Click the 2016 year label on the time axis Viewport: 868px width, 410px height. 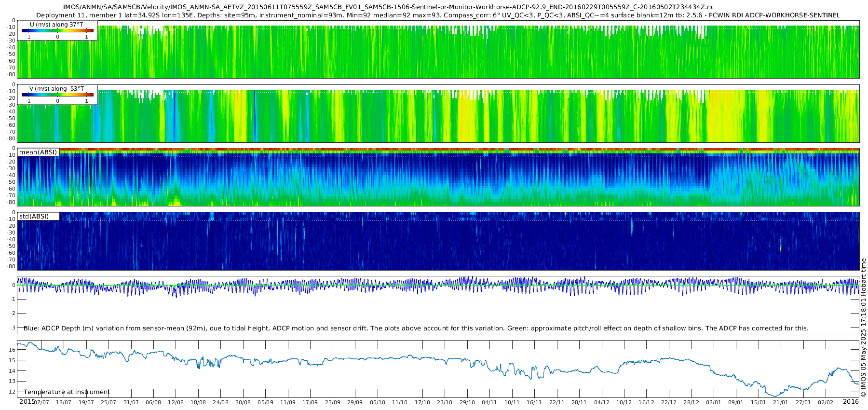[x=851, y=402]
